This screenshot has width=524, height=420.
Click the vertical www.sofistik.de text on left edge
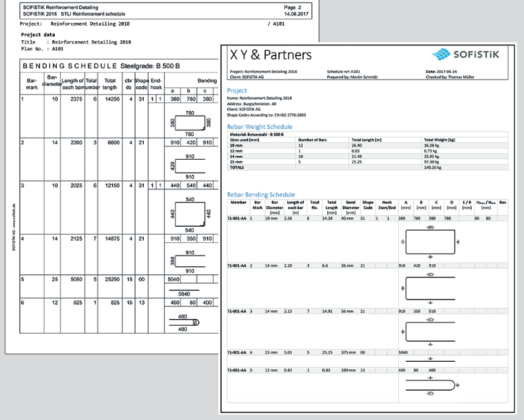pos(13,226)
